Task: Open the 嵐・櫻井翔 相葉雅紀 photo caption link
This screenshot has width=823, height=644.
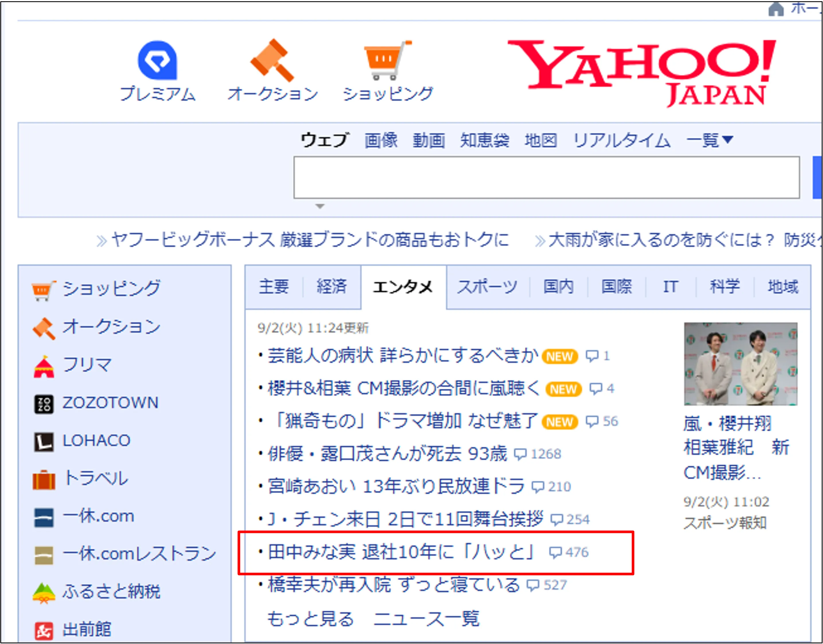Action: [736, 448]
